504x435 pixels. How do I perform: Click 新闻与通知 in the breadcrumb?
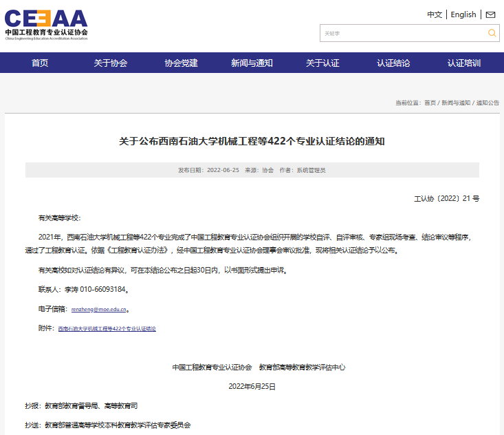click(456, 103)
